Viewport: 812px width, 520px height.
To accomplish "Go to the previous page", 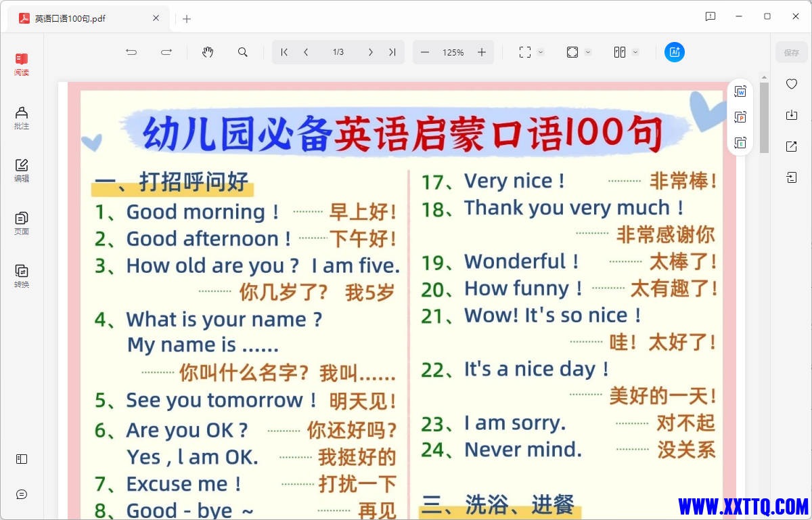I will tap(306, 52).
